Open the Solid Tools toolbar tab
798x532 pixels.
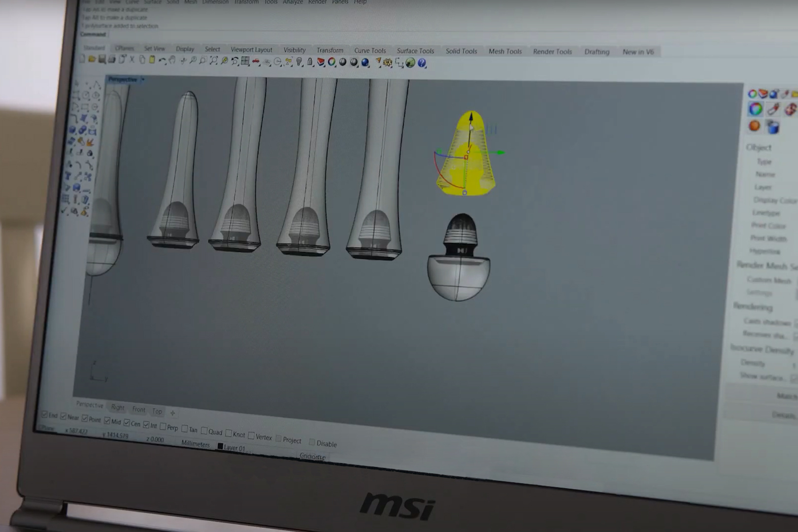[461, 51]
